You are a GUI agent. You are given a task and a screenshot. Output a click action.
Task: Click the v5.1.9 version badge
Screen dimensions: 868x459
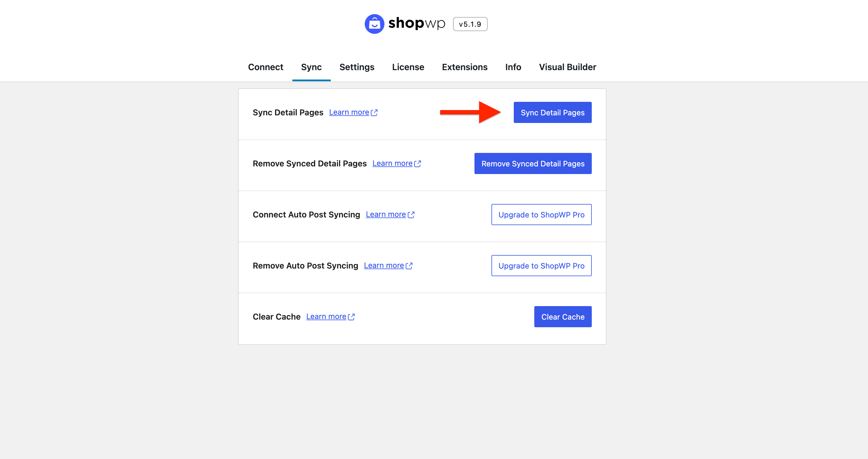470,24
